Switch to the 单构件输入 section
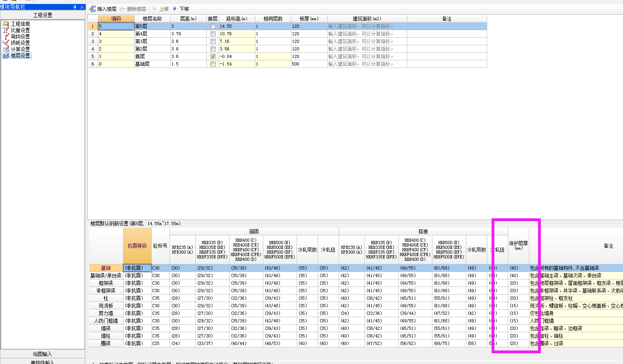623x364 pixels. [x=43, y=361]
